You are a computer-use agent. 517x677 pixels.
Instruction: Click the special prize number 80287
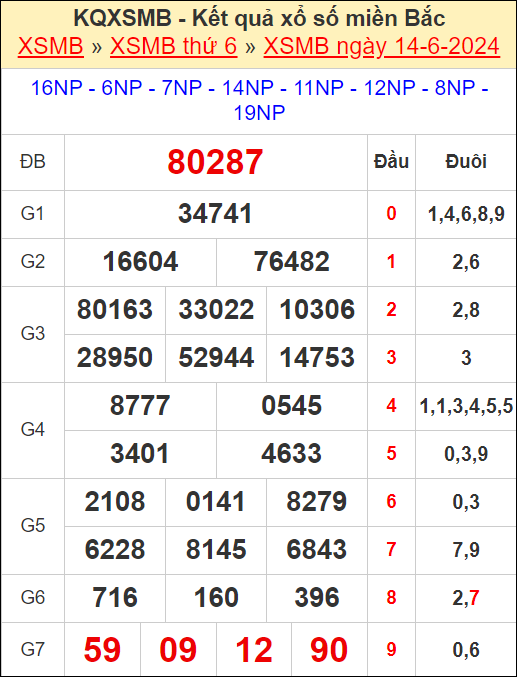tap(215, 162)
